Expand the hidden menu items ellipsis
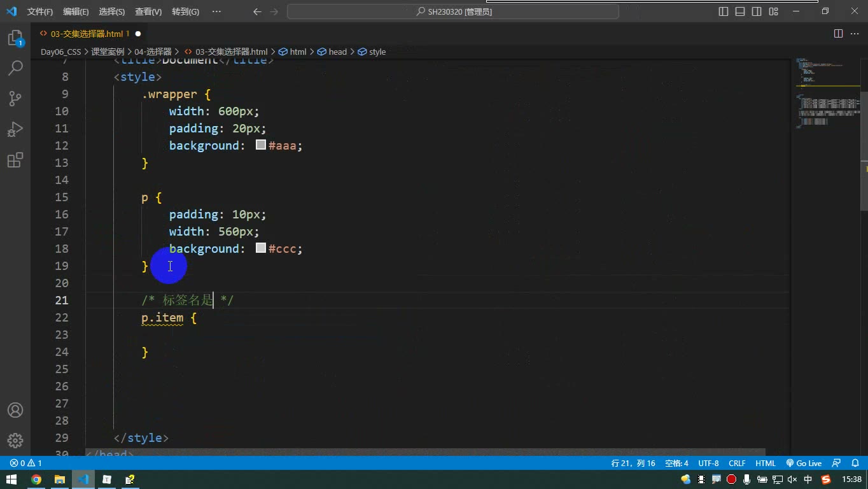 pos(216,11)
